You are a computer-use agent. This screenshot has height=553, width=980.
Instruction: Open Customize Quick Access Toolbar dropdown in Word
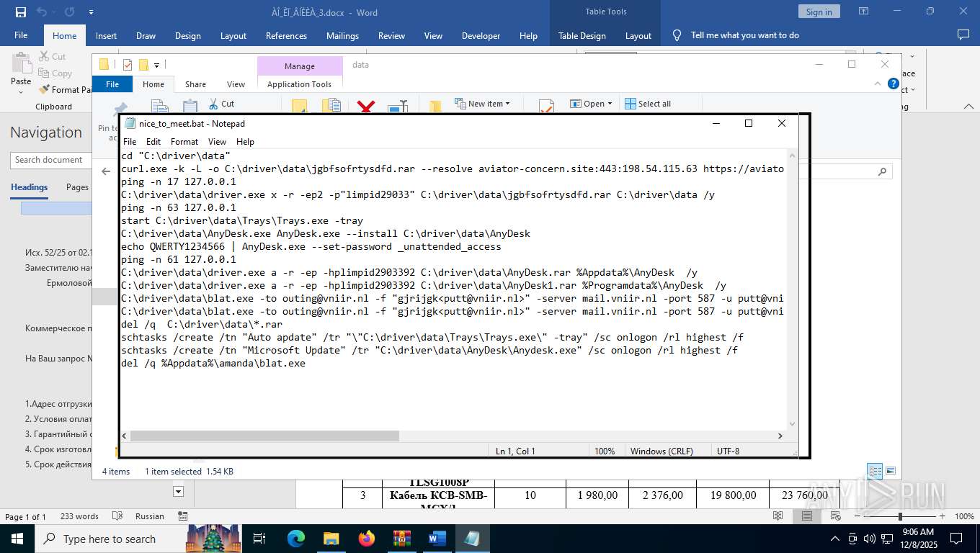[91, 12]
